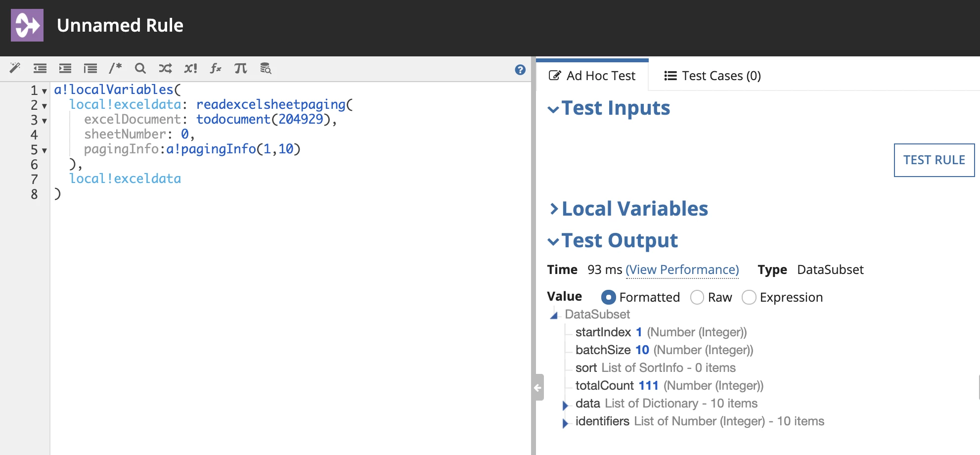Collapse the DataSubset tree node
This screenshot has height=455, width=980.
pos(554,315)
